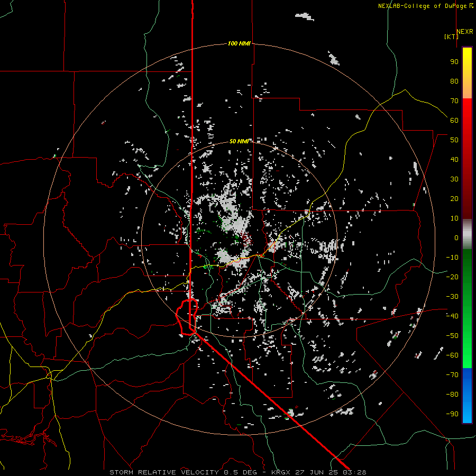Click the -50 value on the velocity scale

pyautogui.click(x=452, y=335)
